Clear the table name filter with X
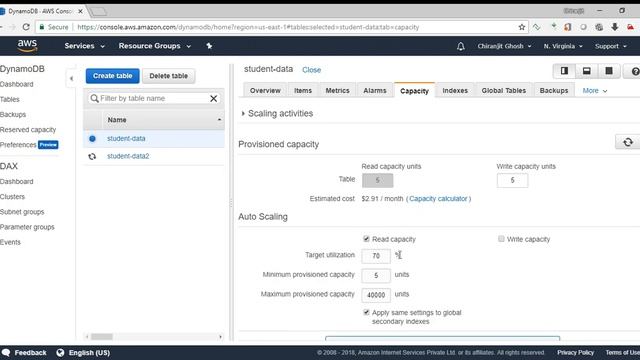Viewport: 640px width, 360px height. 213,98
